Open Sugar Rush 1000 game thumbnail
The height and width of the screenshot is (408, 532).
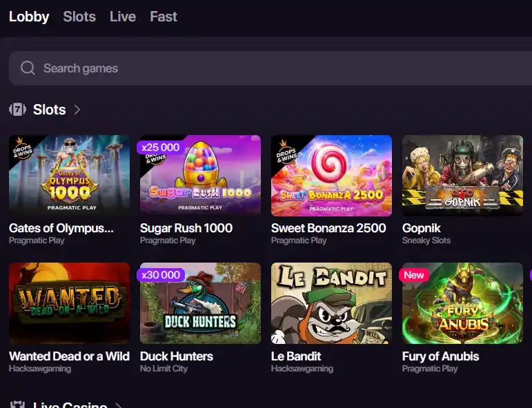[200, 176]
